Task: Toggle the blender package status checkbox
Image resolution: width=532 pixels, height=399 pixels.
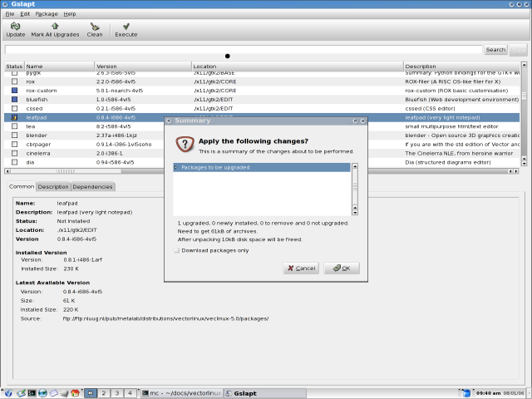Action: pos(14,135)
